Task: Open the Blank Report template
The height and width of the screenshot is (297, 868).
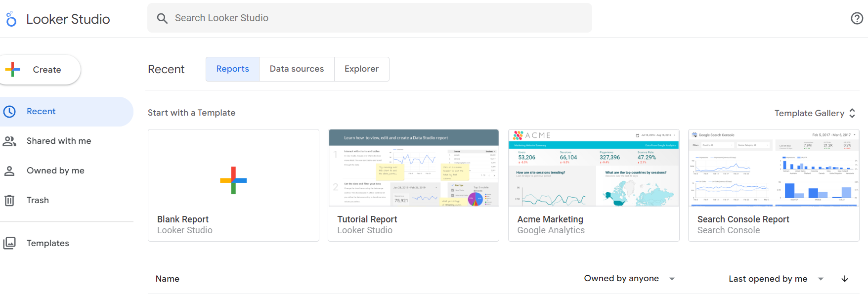Action: pos(233,185)
